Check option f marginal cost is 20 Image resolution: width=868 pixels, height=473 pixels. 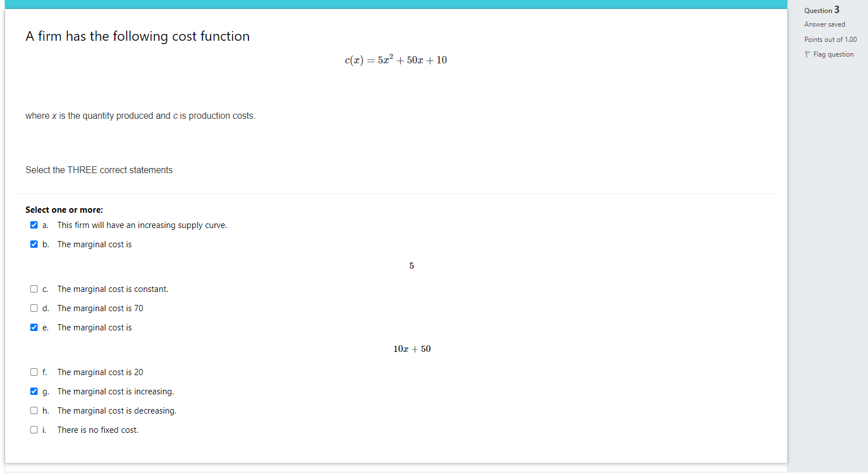pyautogui.click(x=34, y=372)
